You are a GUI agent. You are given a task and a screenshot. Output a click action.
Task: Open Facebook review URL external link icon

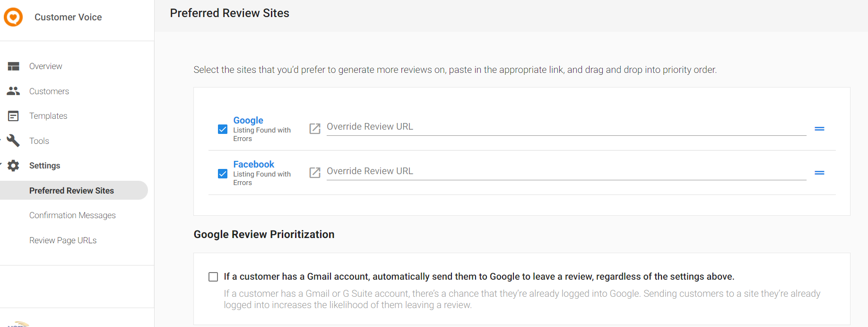(315, 173)
